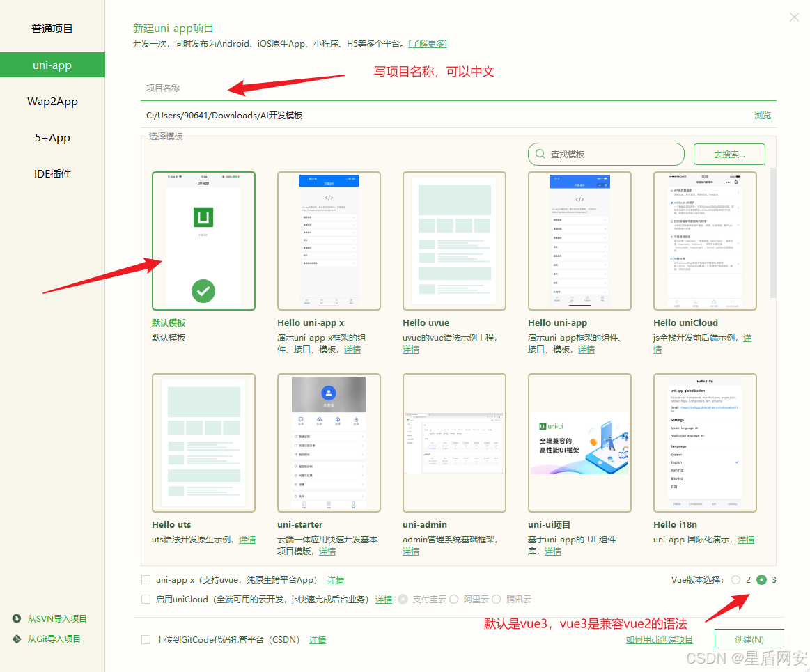Choose the 阿里云 radio option
This screenshot has width=810, height=672.
pyautogui.click(x=453, y=599)
